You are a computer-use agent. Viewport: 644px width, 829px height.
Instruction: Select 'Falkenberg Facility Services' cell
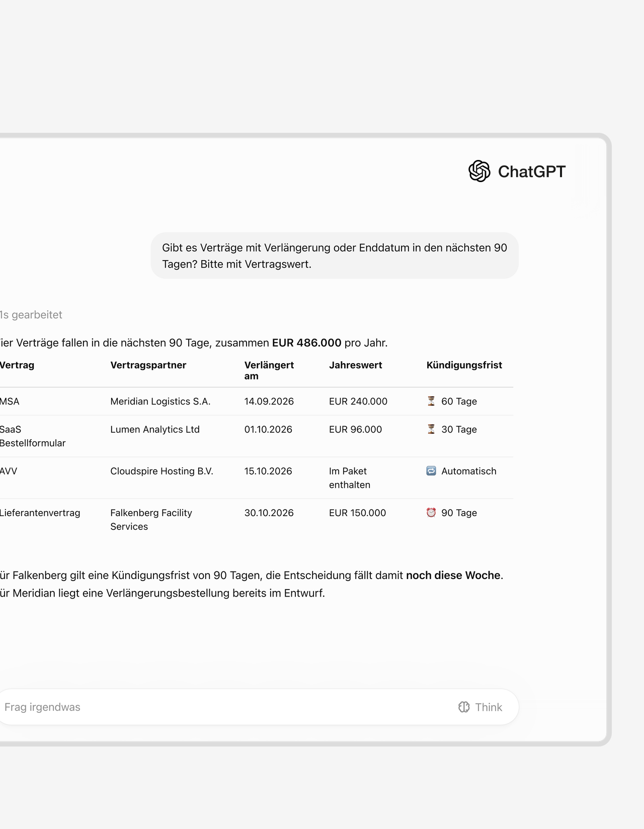pyautogui.click(x=151, y=520)
